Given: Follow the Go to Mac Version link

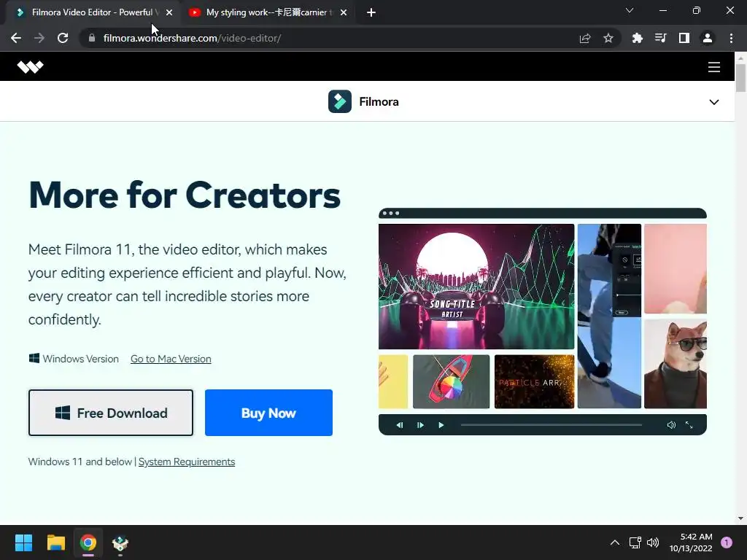Looking at the screenshot, I should coord(171,359).
